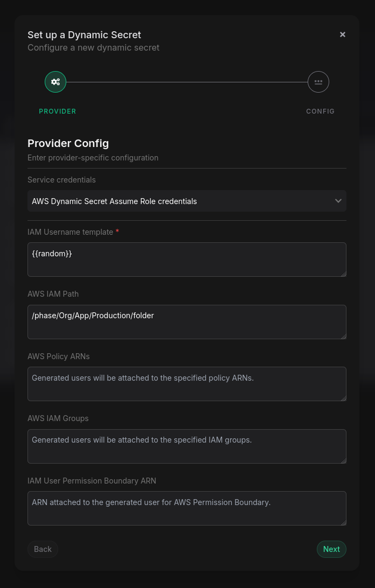Viewport: 375px width, 588px height.
Task: Click the resize grip on the Username template box
Action: point(343,275)
